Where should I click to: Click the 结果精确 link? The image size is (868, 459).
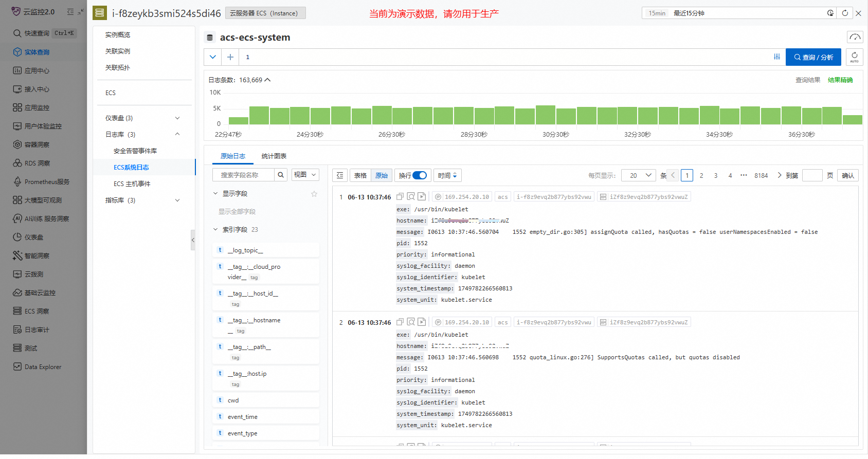point(840,80)
